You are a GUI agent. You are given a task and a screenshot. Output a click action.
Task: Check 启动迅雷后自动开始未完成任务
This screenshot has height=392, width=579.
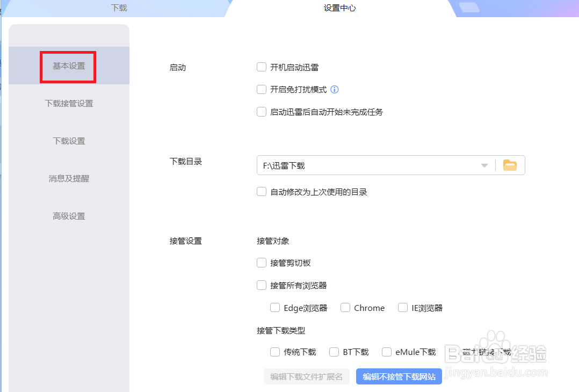coord(262,112)
